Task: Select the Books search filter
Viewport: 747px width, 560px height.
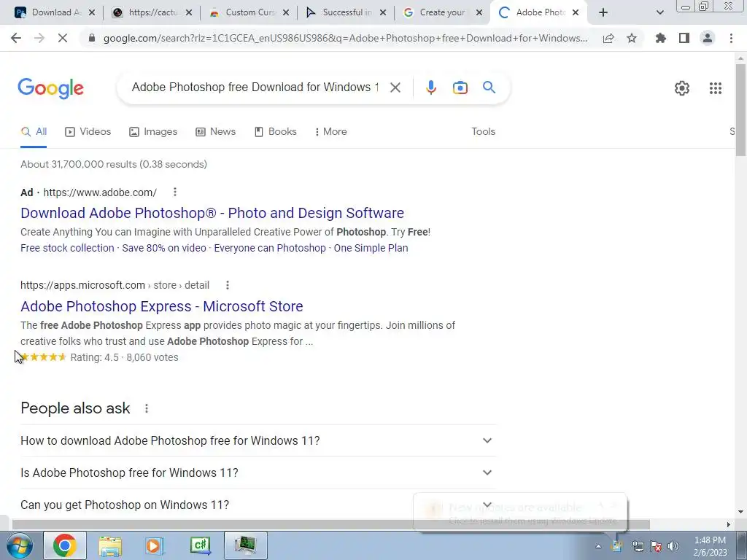Action: click(x=275, y=131)
